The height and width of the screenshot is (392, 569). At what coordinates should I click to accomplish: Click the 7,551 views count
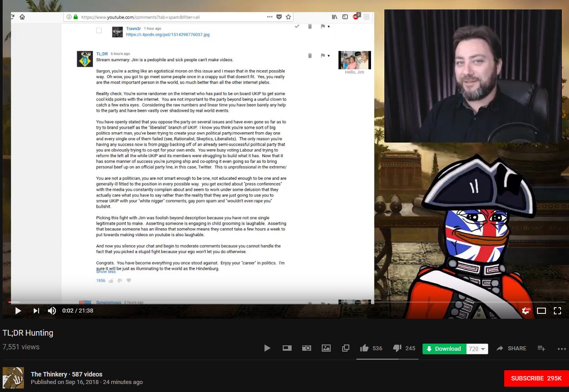click(x=21, y=347)
